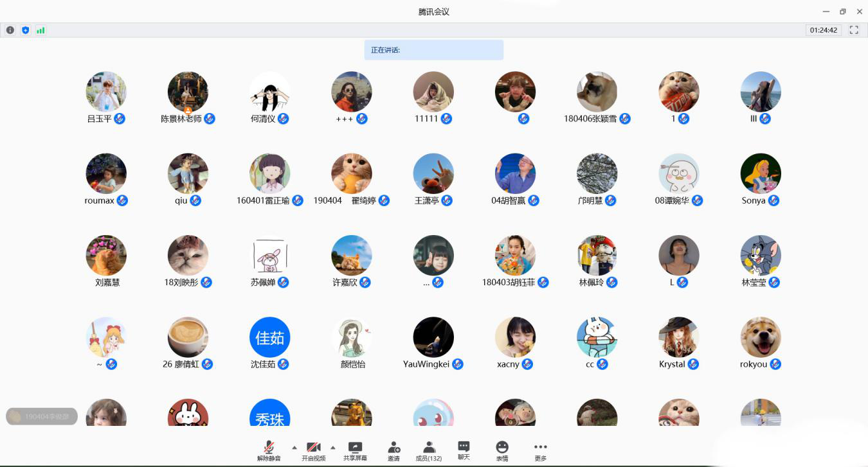Select participant name 180406张颖雪
Image resolution: width=868 pixels, height=467 pixels.
pyautogui.click(x=590, y=119)
